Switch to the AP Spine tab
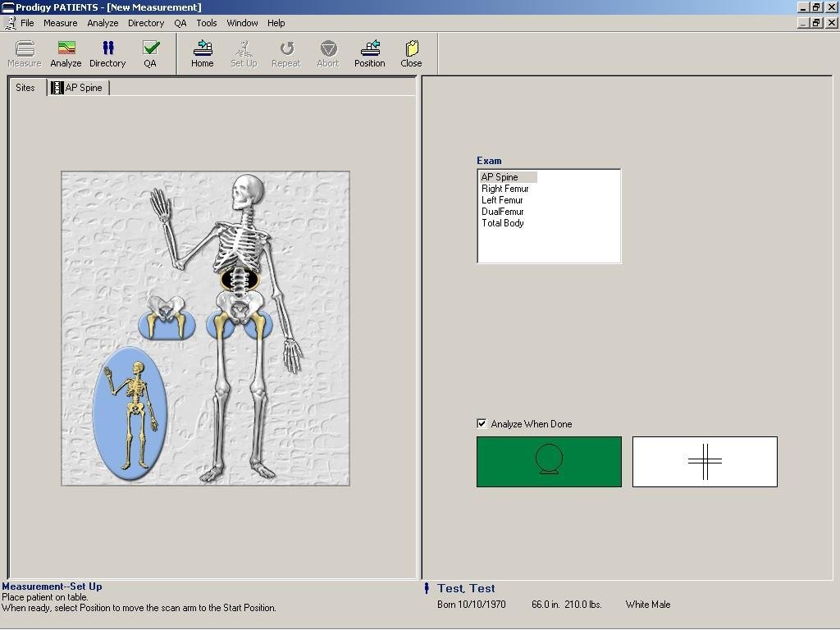Viewport: 840px width, 630px height. [x=78, y=87]
